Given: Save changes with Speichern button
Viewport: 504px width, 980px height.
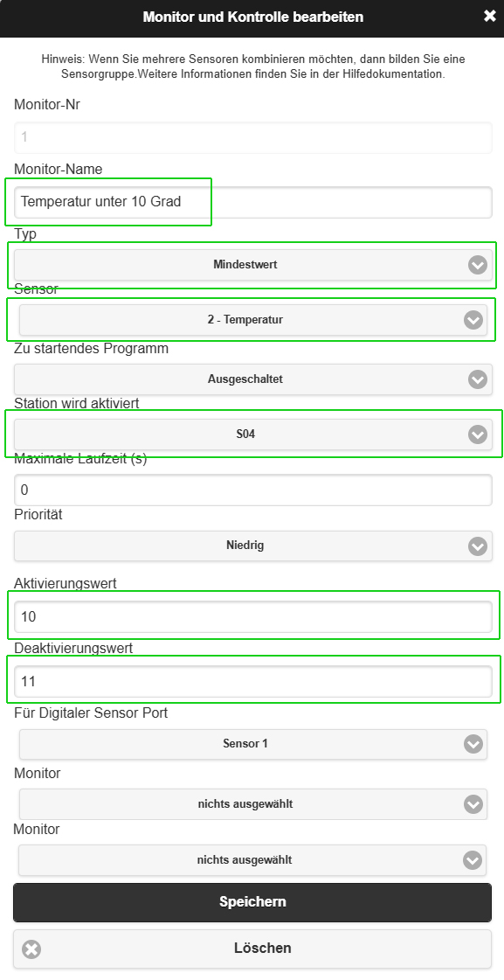Looking at the screenshot, I should [252, 902].
